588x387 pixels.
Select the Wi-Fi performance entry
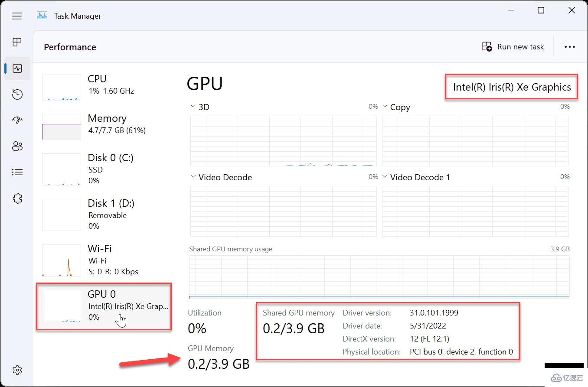[104, 260]
